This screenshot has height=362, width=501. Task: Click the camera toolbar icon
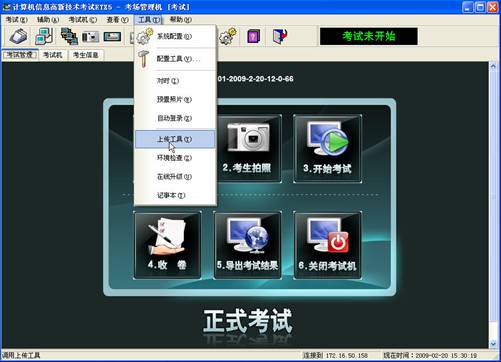[90, 36]
